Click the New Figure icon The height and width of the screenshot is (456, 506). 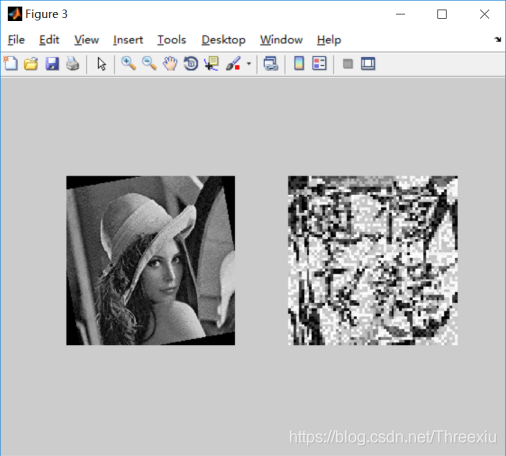coord(11,63)
